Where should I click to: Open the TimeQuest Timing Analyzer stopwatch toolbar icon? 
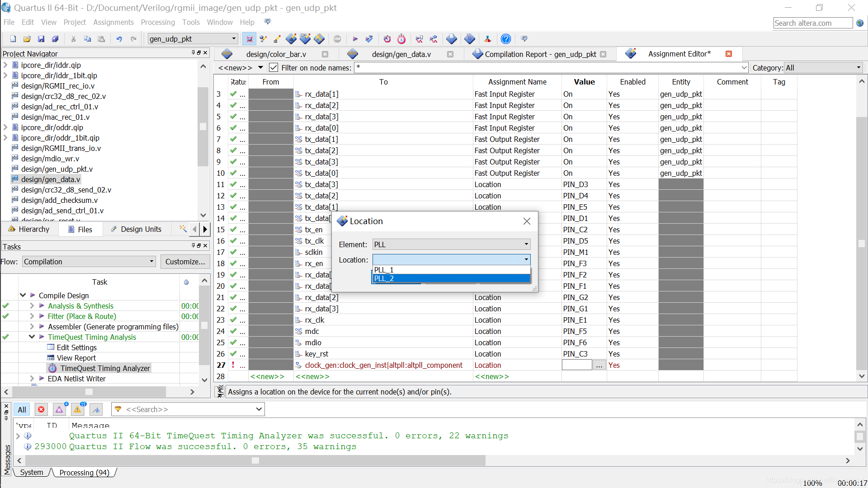(401, 39)
